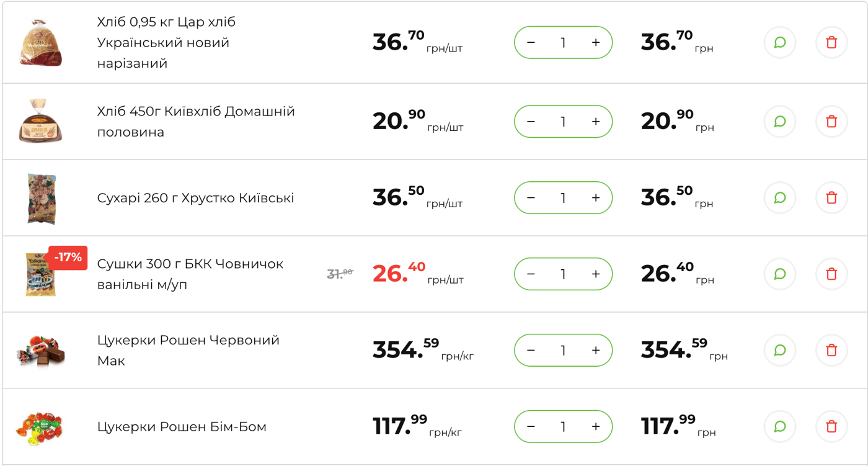
Task: Open chat icon for Цар хліб Український
Action: point(780,42)
